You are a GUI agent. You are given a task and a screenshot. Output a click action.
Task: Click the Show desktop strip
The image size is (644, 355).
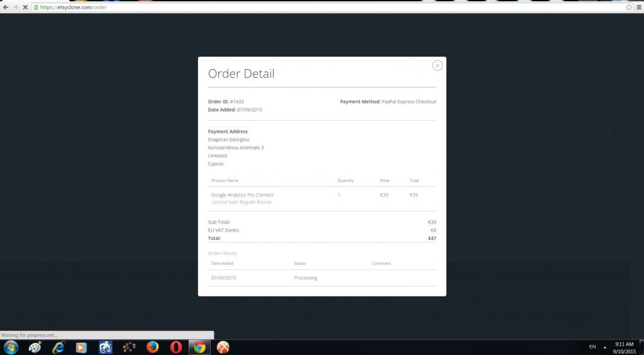pyautogui.click(x=641, y=347)
